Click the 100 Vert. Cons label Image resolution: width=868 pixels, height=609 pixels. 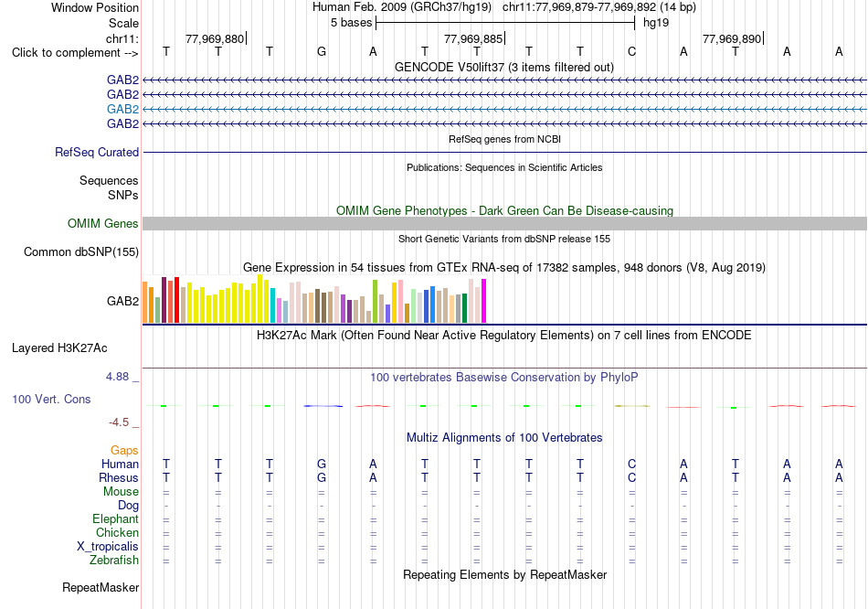tap(51, 400)
